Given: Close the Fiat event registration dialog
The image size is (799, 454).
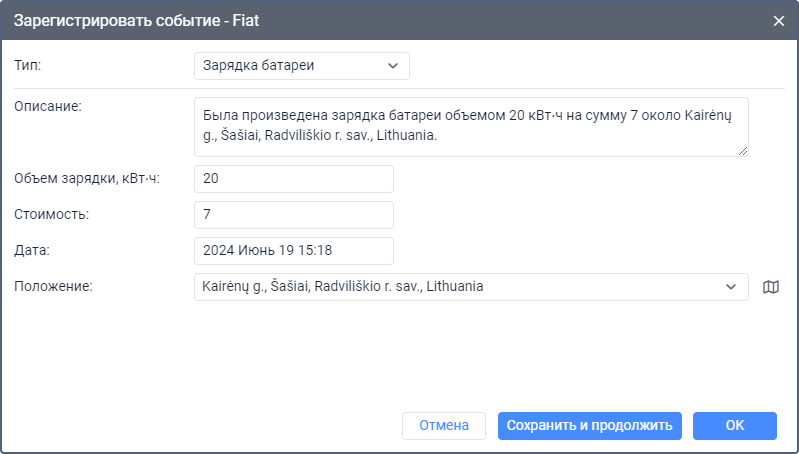Looking at the screenshot, I should point(779,20).
